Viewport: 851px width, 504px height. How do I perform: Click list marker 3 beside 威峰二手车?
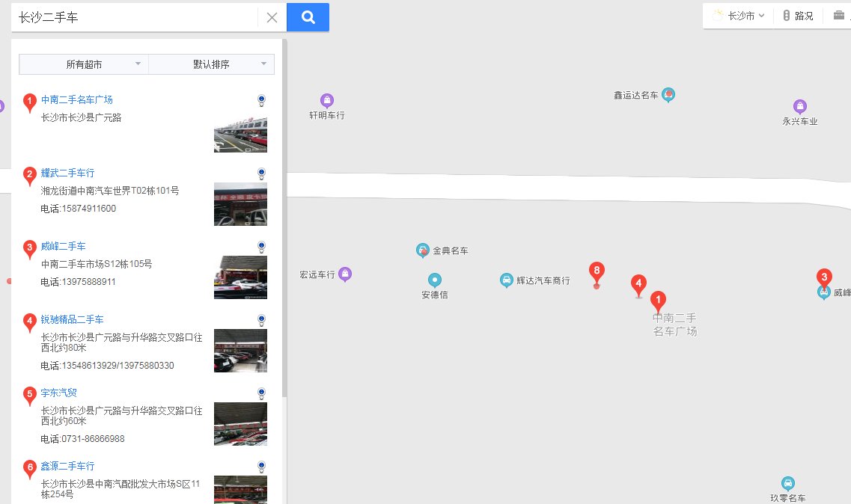click(30, 248)
